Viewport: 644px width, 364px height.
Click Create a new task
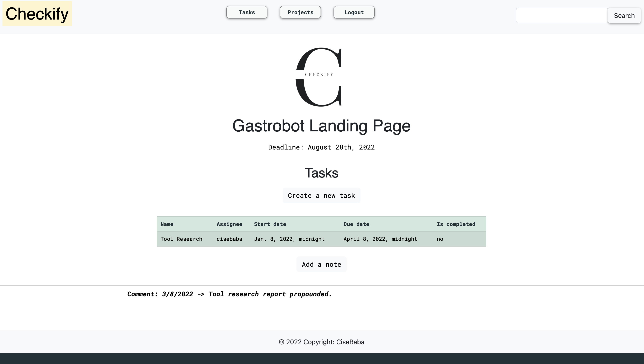tap(321, 196)
